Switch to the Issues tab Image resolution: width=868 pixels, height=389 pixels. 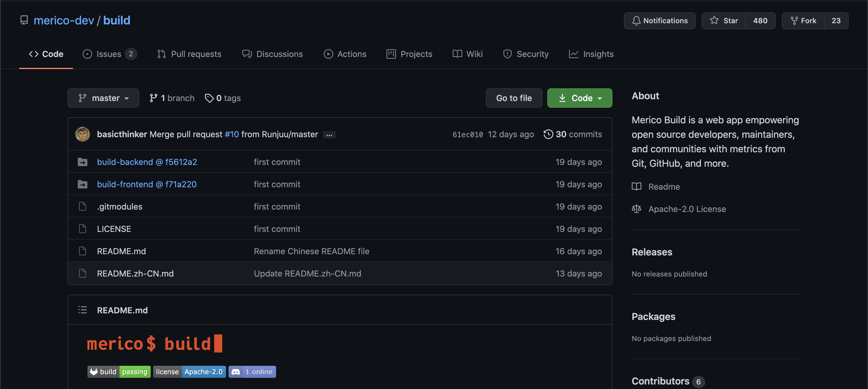coord(109,54)
